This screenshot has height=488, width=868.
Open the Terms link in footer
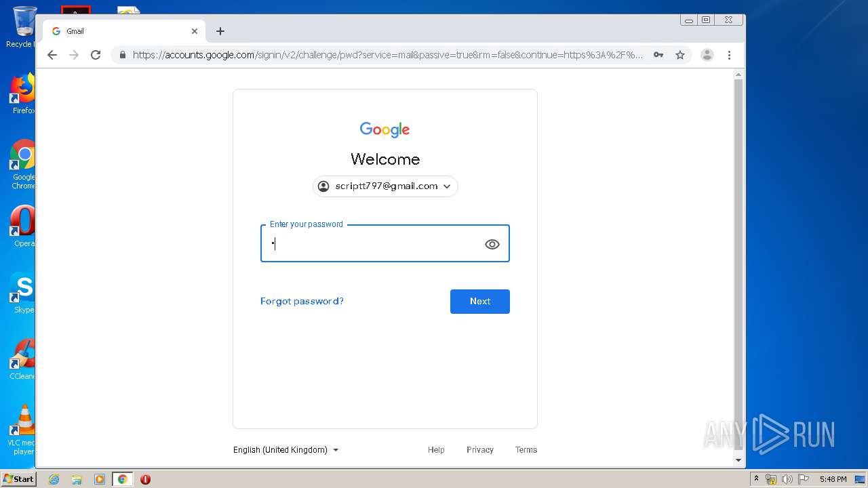(526, 450)
